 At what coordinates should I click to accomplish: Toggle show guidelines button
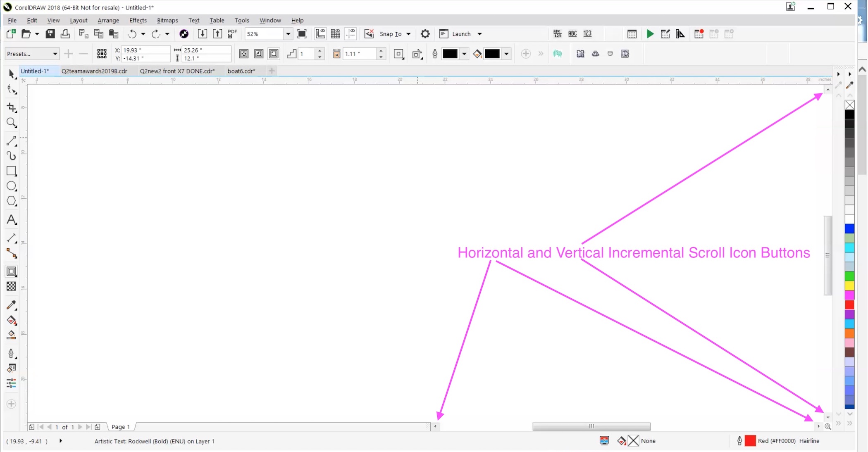(351, 34)
